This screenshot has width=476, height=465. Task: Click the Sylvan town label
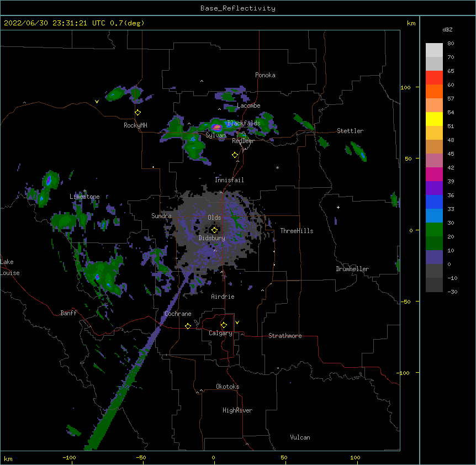click(x=215, y=135)
